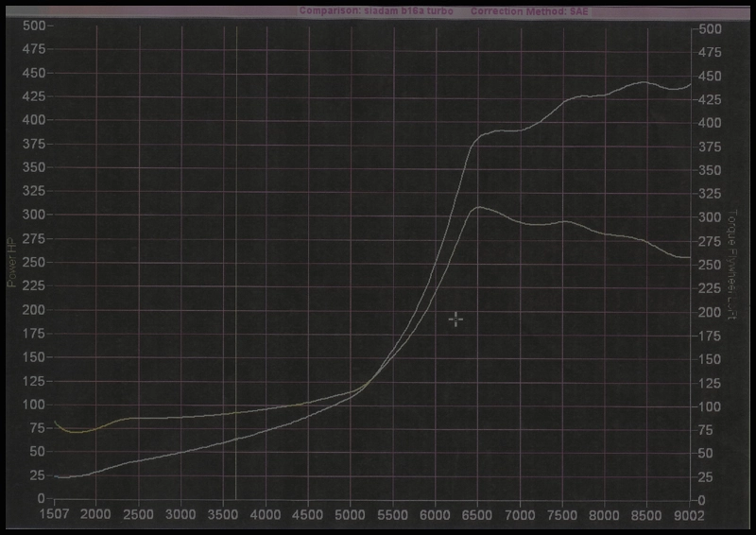
Task: Select the 6000 RPM axis label
Action: coord(435,515)
